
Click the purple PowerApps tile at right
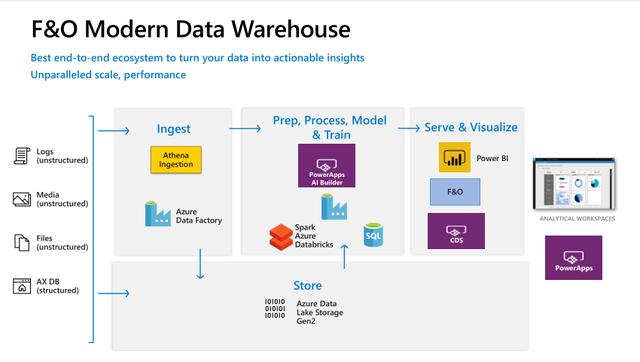coord(573,258)
